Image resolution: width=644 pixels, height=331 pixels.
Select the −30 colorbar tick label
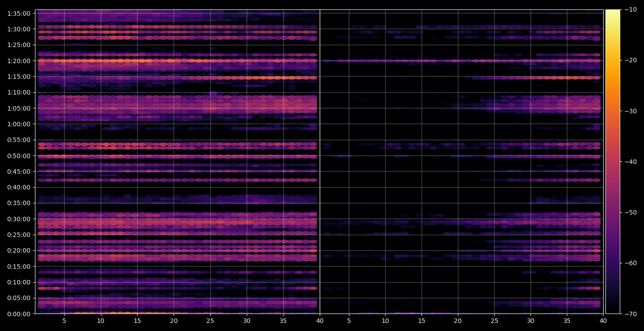pyautogui.click(x=630, y=111)
